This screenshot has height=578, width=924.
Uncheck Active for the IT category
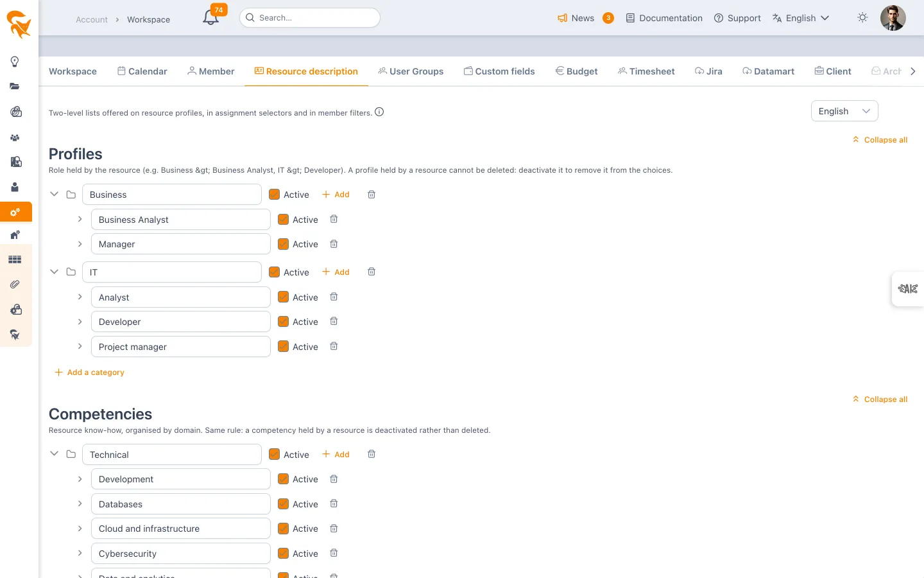pos(274,272)
